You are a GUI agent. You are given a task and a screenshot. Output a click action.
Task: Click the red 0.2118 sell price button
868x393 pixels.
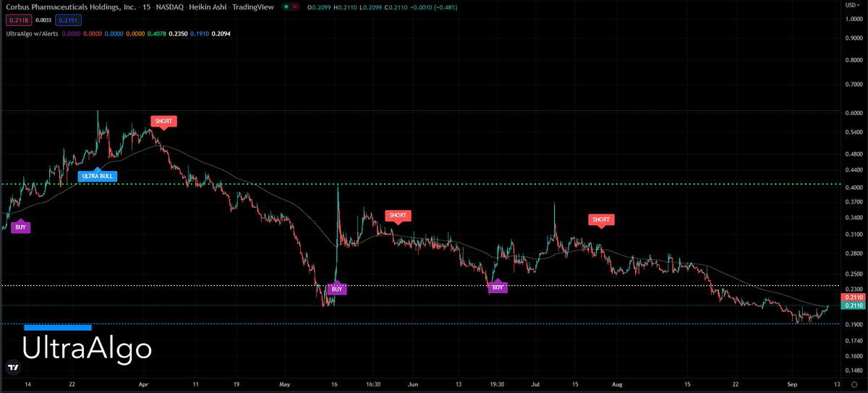pyautogui.click(x=18, y=21)
